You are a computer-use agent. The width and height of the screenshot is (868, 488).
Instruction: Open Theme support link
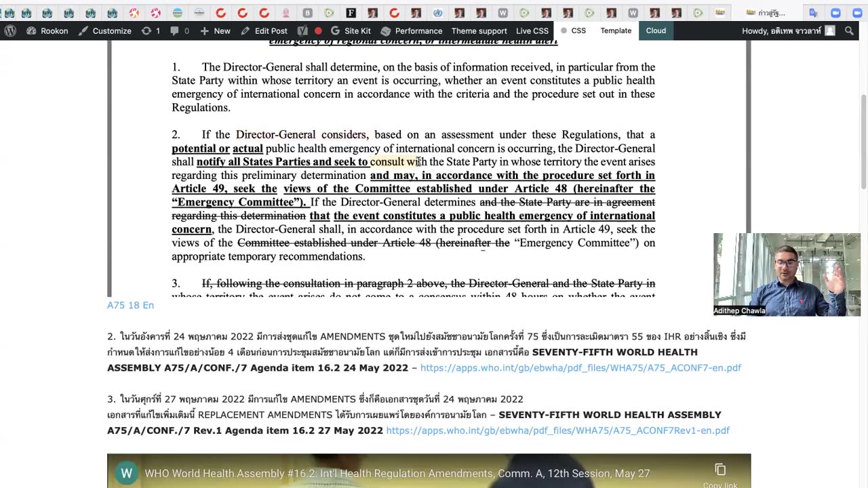(x=479, y=30)
